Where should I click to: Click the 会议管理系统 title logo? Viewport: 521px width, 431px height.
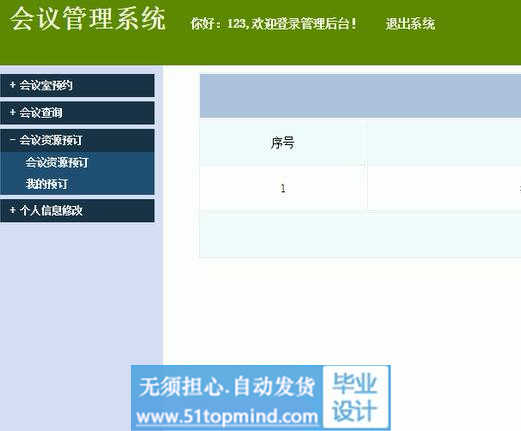click(x=88, y=19)
